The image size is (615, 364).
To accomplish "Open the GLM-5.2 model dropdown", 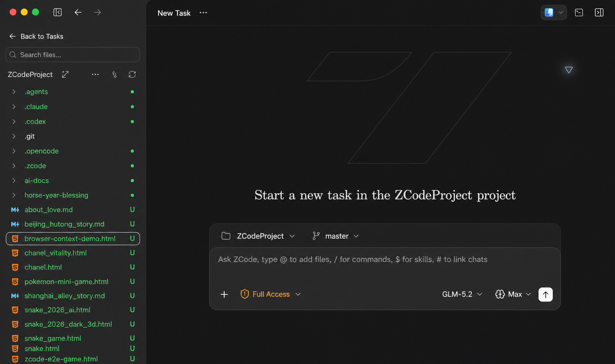I will 462,294.
